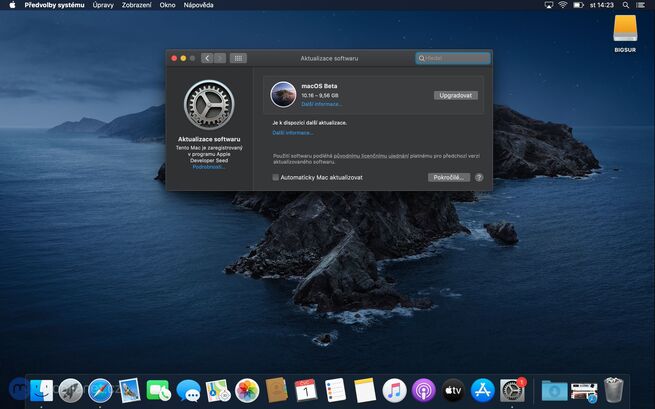
Task: Open Spotlight search from the menu bar
Action: pos(625,5)
